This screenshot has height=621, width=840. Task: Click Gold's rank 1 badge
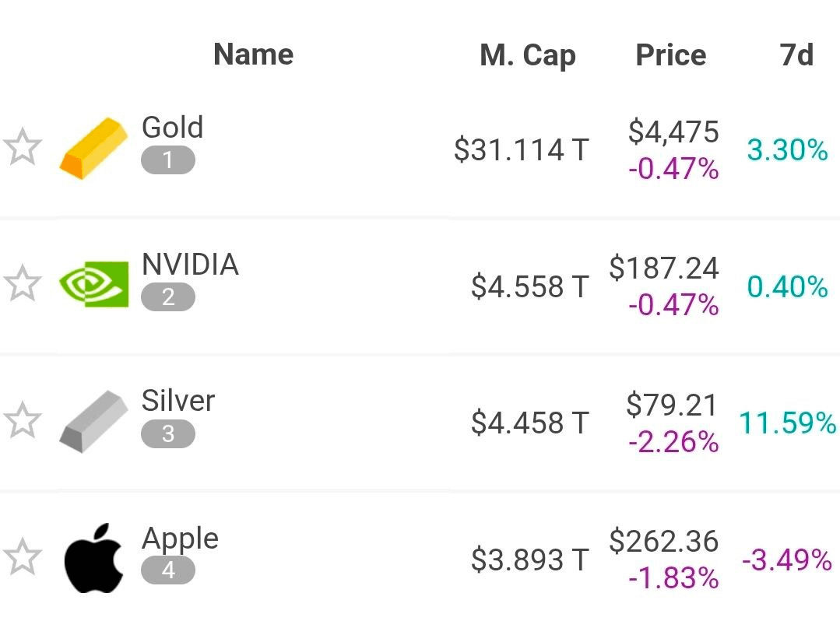pyautogui.click(x=167, y=160)
